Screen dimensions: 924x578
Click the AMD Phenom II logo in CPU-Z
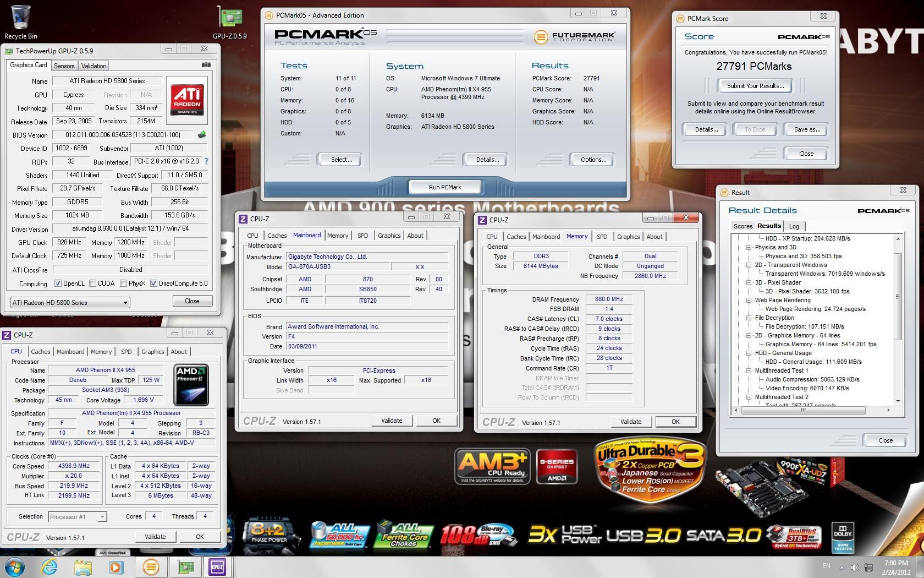click(191, 385)
